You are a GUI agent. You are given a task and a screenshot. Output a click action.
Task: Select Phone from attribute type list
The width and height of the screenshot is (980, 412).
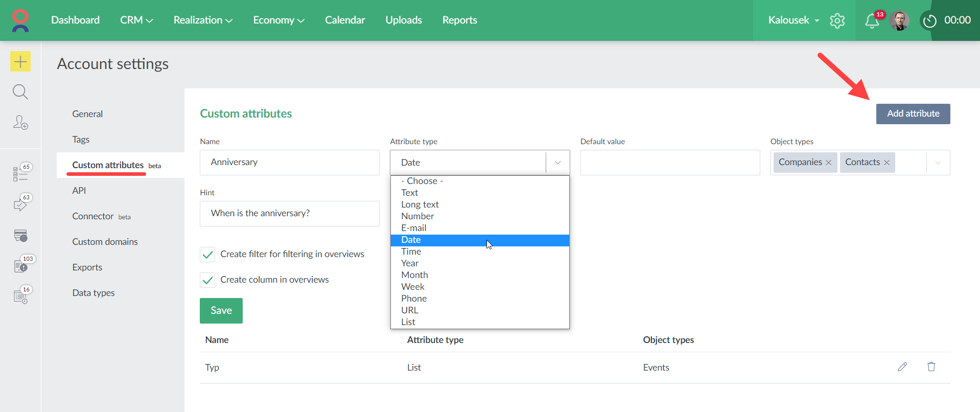(414, 299)
